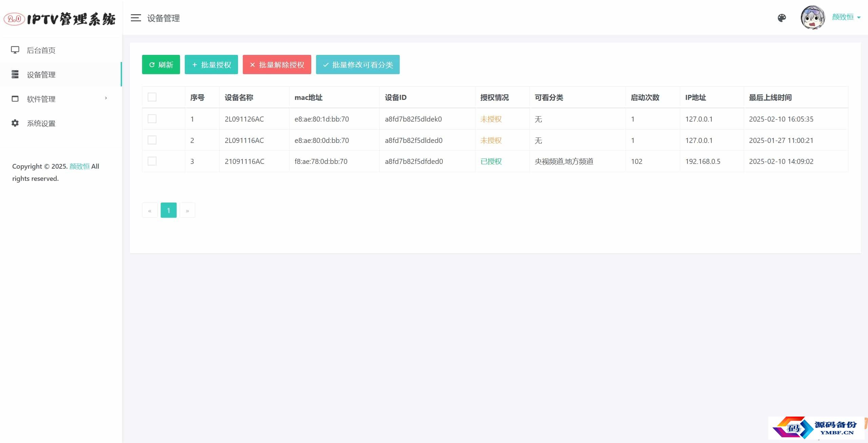This screenshot has width=868, height=443.
Task: Click mac address f8:ae:78:0d:bb:70
Action: [321, 162]
